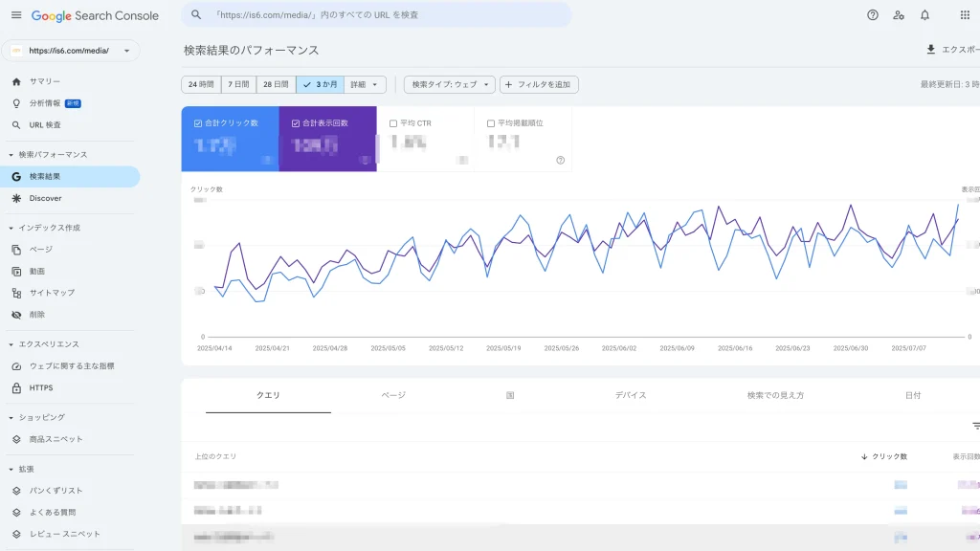Click the layers icon beside よくある質問
This screenshot has height=551, width=980.
coord(16,513)
